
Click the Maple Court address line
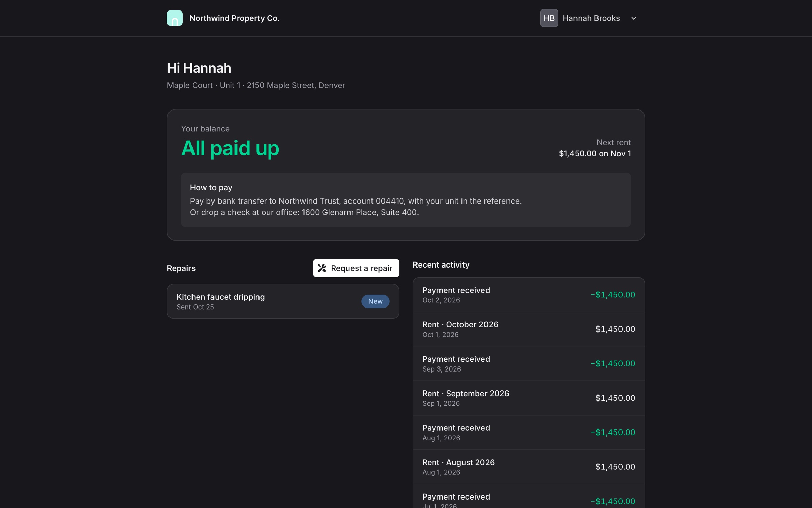tap(256, 85)
